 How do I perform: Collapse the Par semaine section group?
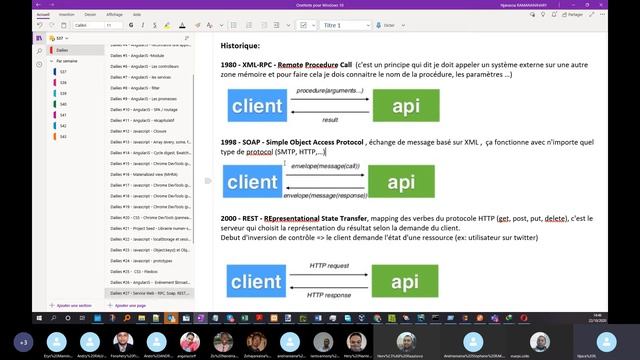tap(51, 61)
